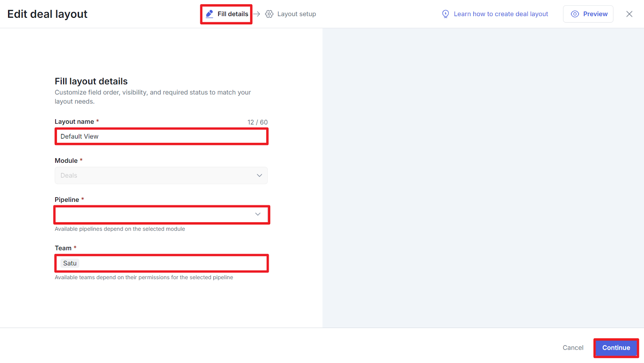Click the pen icon beside Fill details

(209, 14)
